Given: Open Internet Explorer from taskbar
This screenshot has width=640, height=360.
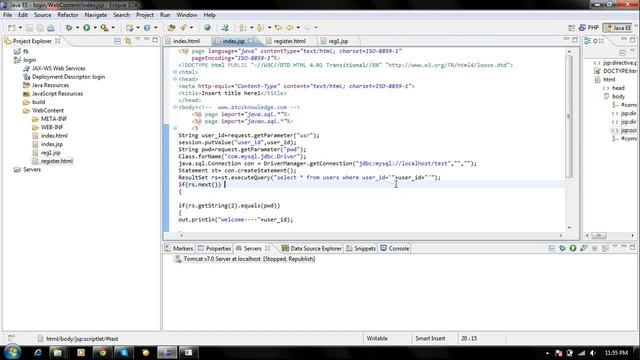Looking at the screenshot, I should [38, 353].
